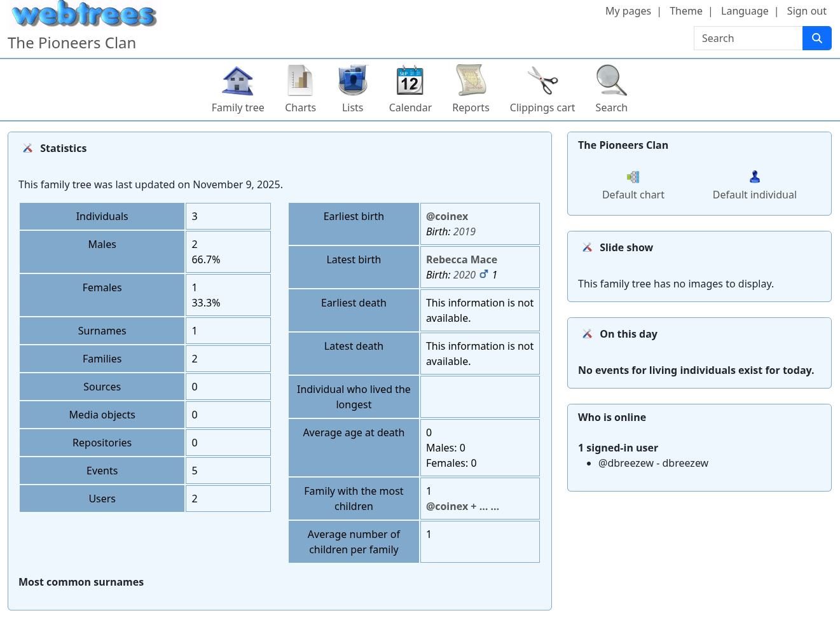840x620 pixels.
Task: Click the webtrees logo
Action: pos(84,14)
